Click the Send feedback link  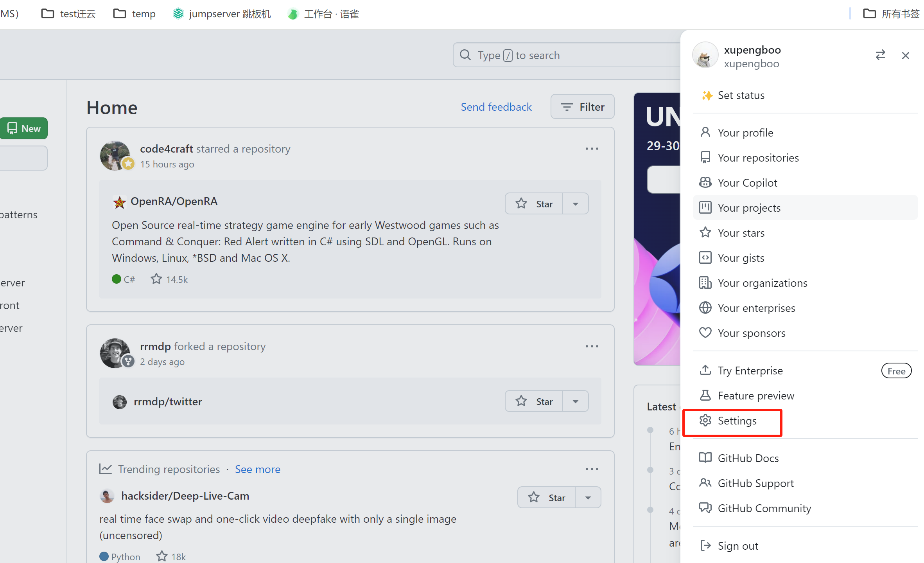click(x=496, y=107)
